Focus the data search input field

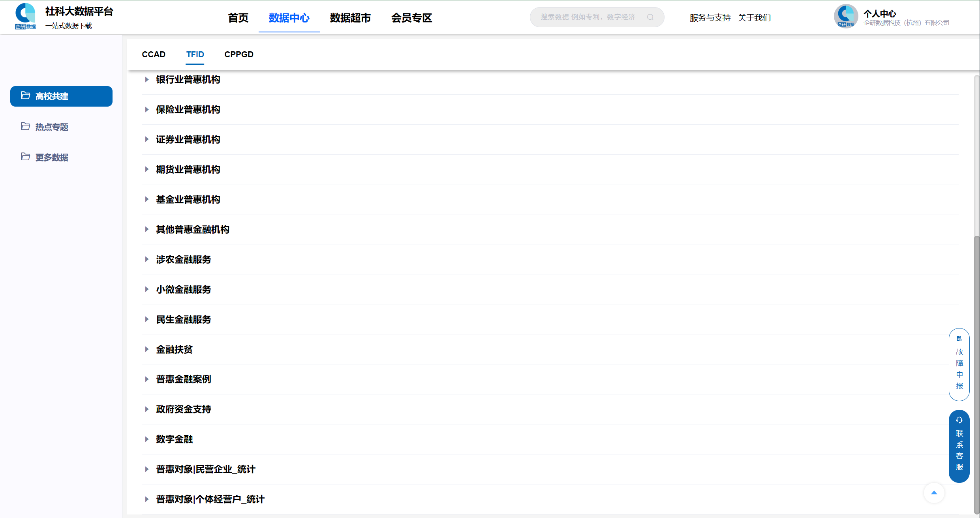tap(588, 17)
